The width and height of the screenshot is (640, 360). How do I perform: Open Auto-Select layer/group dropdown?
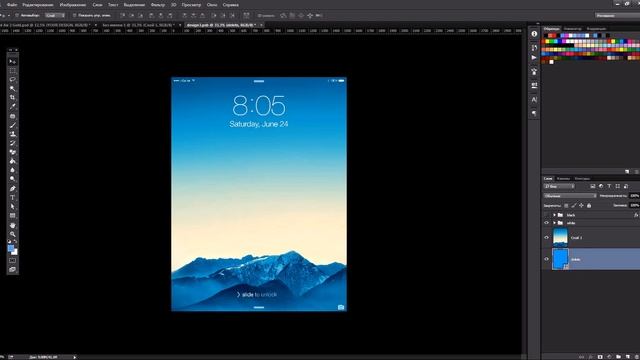point(55,16)
